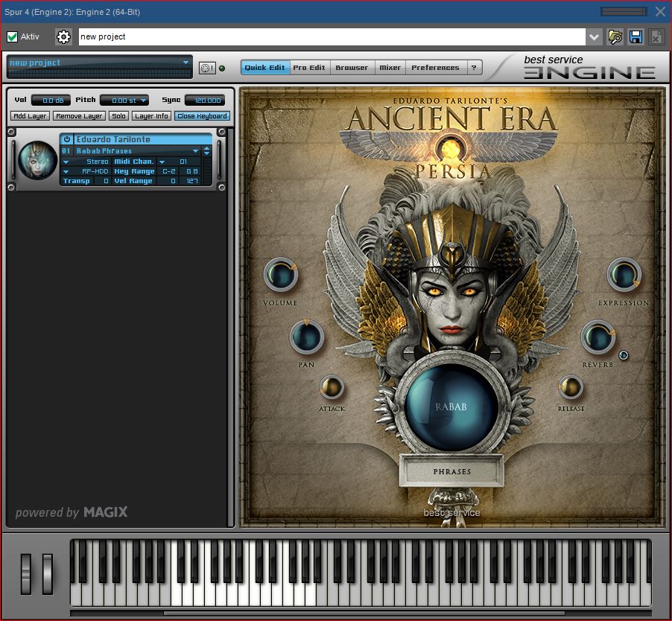Open the Pitch value dropdown

[x=143, y=101]
